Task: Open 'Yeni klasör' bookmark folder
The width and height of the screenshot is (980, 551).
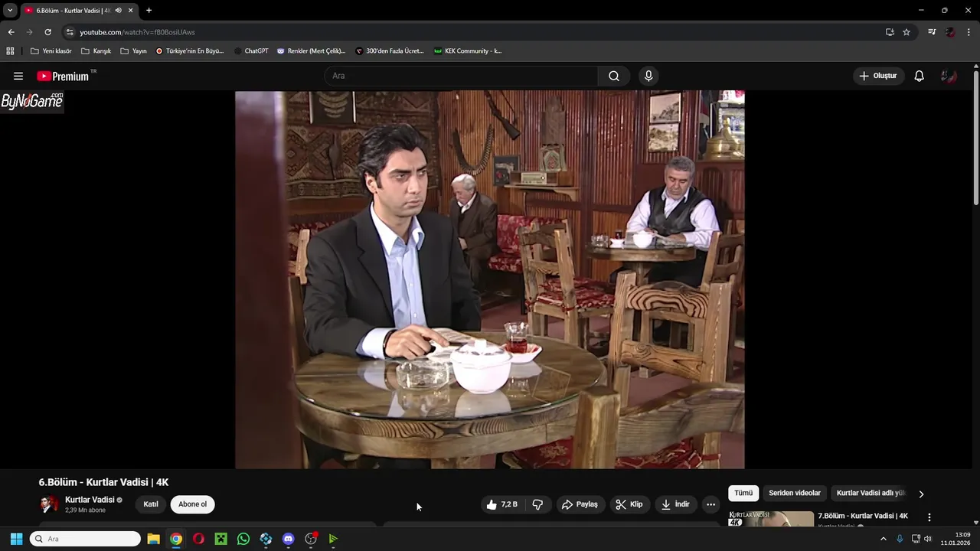Action: tap(51, 51)
